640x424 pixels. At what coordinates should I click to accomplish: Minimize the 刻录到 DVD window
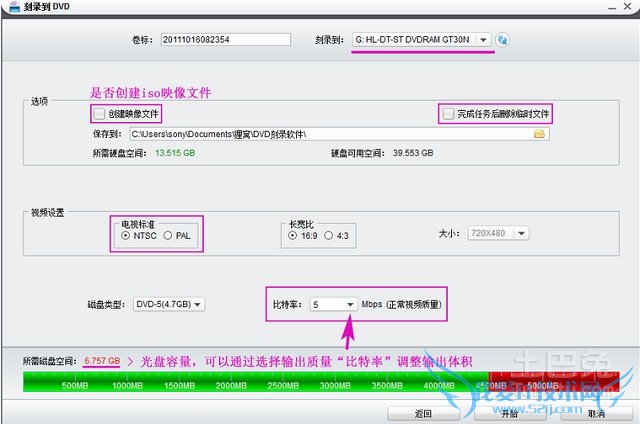pyautogui.click(x=612, y=7)
